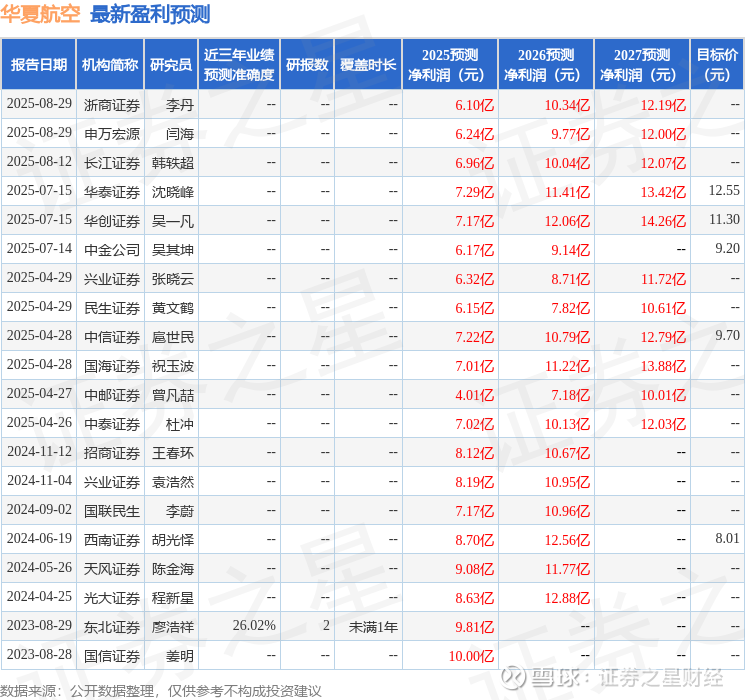Screen dimensions: 745x700
Task: Click the 覆盖时长 column header
Action: (x=368, y=65)
